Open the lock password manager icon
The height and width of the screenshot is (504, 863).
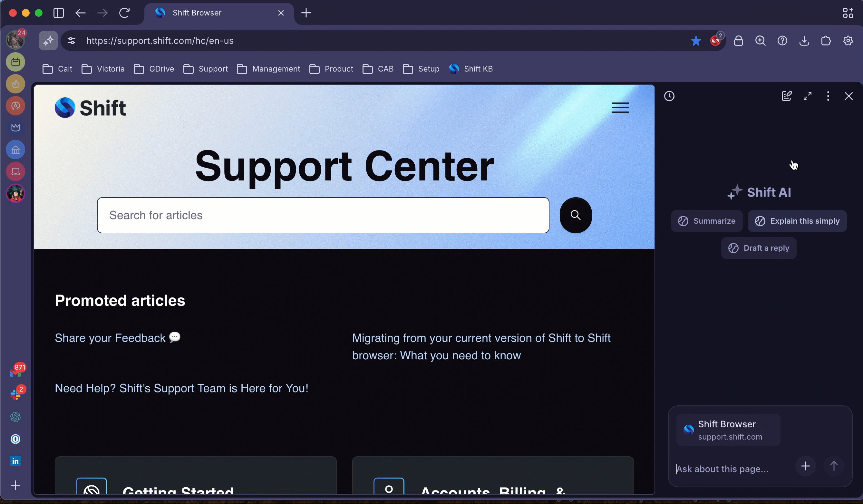point(738,41)
